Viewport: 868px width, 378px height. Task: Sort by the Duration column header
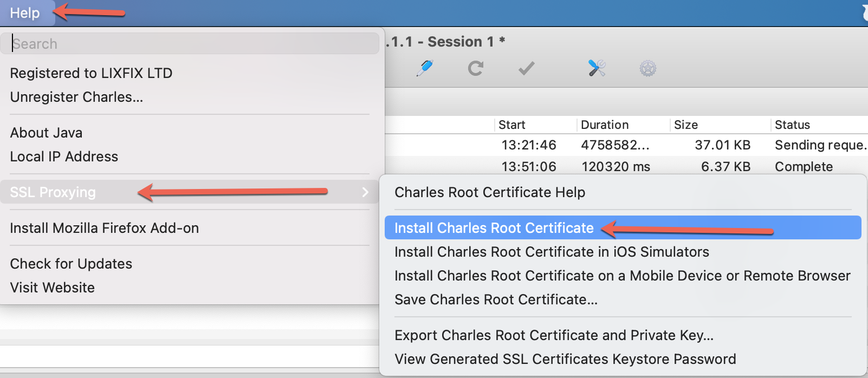605,125
